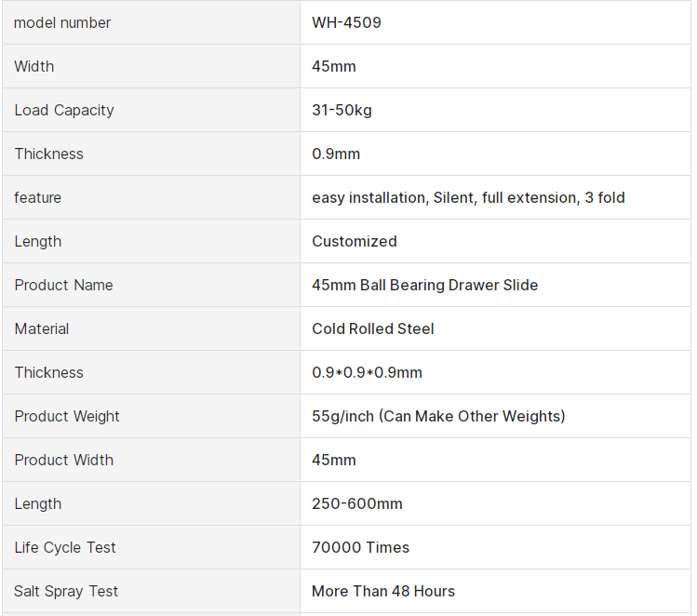Click the 55g/inch product weight value
Image resolution: width=697 pixels, height=616 pixels.
438,416
